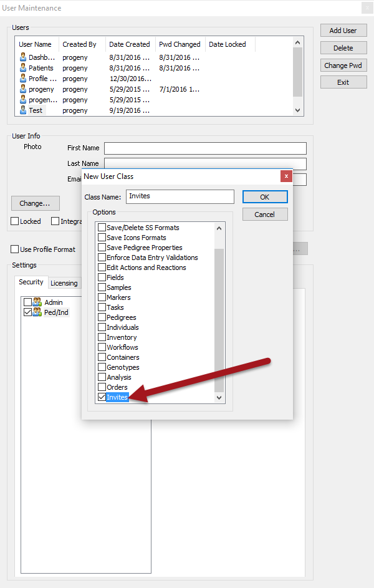Click the Users list scroll-up arrow

297,42
